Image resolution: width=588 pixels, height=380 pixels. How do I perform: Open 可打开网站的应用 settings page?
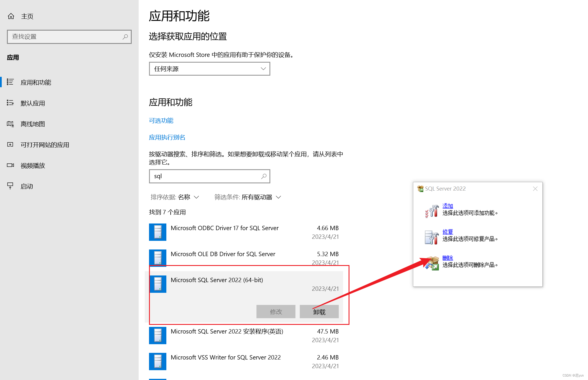pyautogui.click(x=45, y=145)
